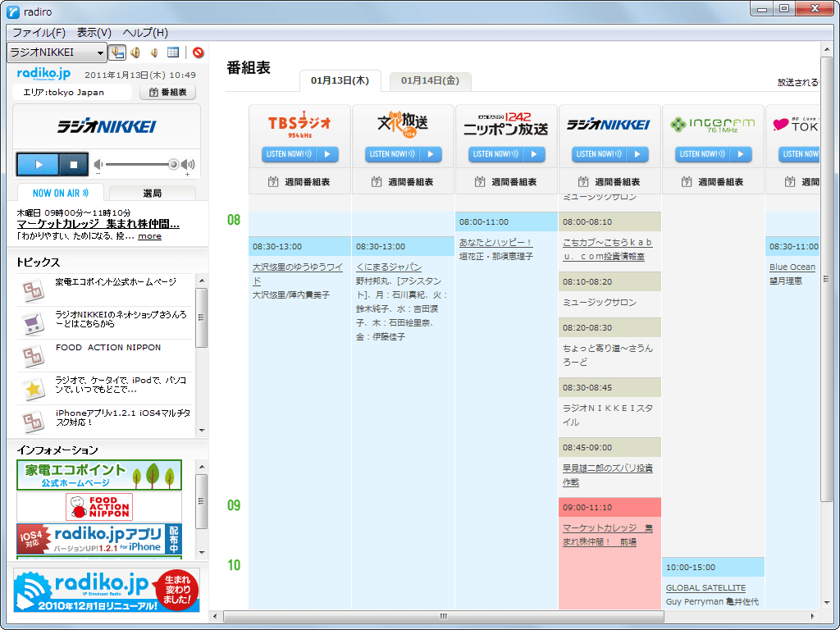The height and width of the screenshot is (630, 840).
Task: Click the loud speaker icon right of volume slider
Action: pyautogui.click(x=188, y=164)
